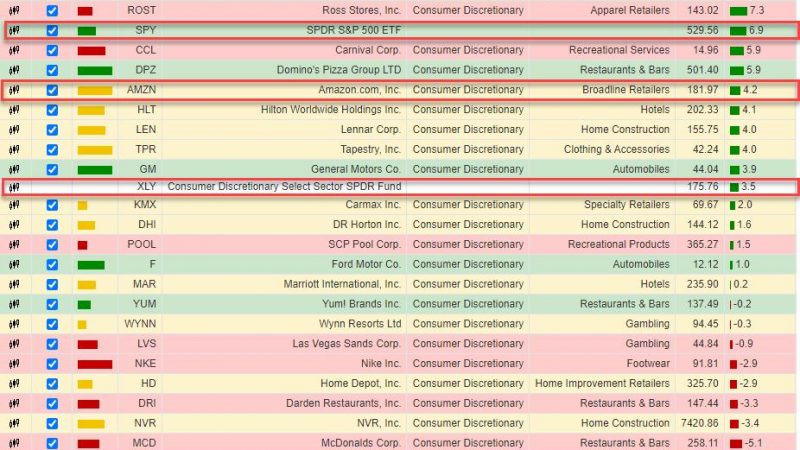Open the chart icon for SPY row
Screen dimensions: 800x450
(x=14, y=31)
